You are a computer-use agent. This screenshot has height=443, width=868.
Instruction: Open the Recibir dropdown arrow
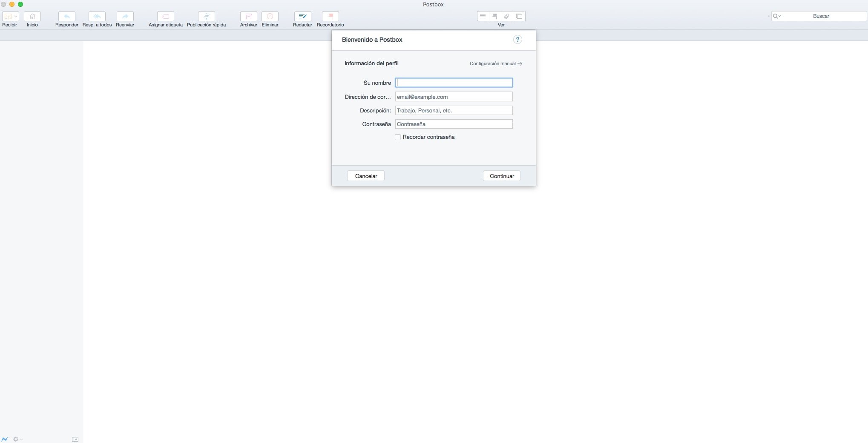pyautogui.click(x=16, y=16)
